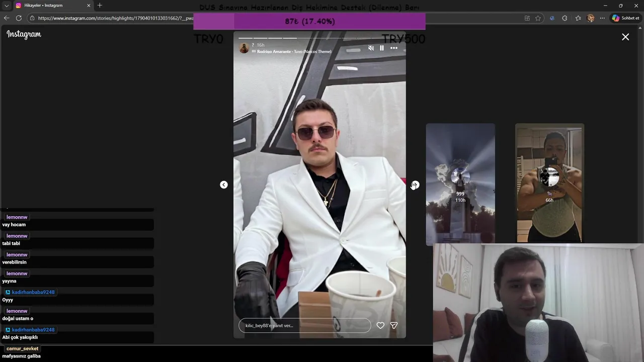This screenshot has width=644, height=362.
Task: Click chat message 'mafyasınız galiba'
Action: pyautogui.click(x=22, y=356)
